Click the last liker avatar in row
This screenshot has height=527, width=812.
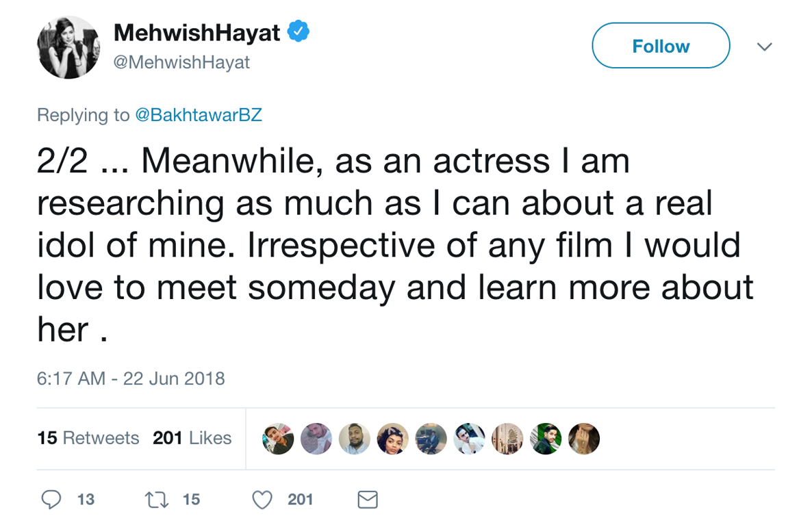584,439
